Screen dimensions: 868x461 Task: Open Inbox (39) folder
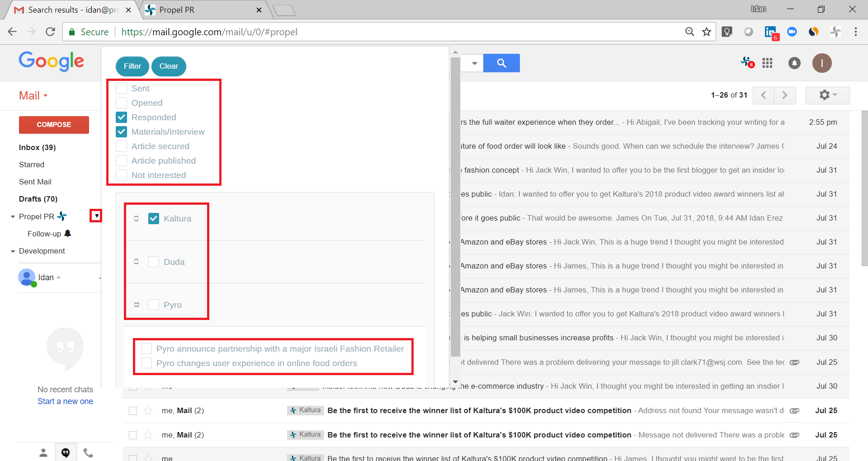[x=38, y=147]
